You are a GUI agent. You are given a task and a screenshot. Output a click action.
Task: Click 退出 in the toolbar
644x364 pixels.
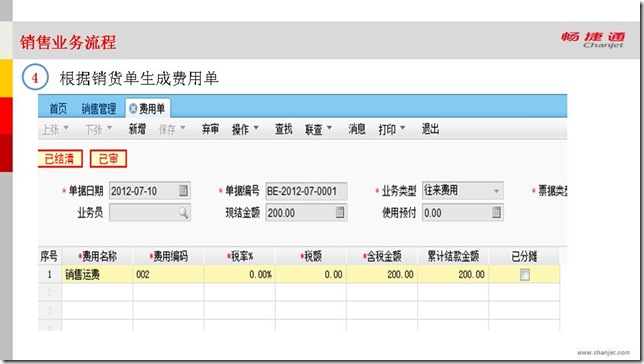click(430, 129)
